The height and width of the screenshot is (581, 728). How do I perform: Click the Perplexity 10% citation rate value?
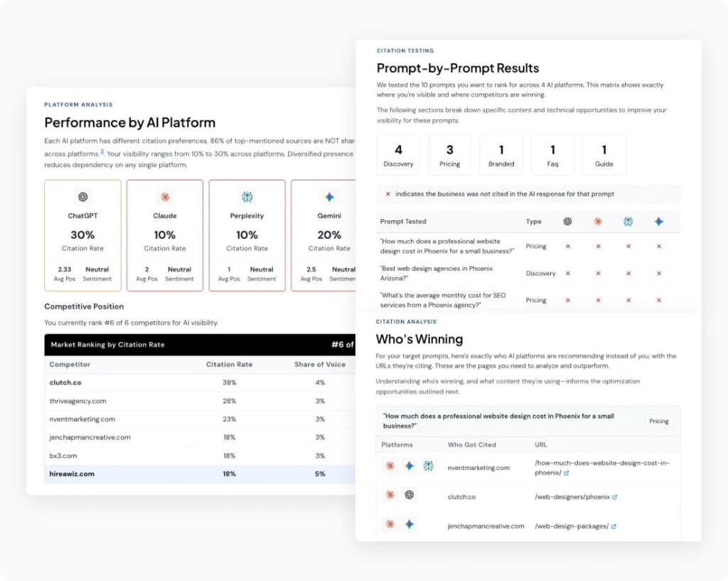pyautogui.click(x=247, y=235)
